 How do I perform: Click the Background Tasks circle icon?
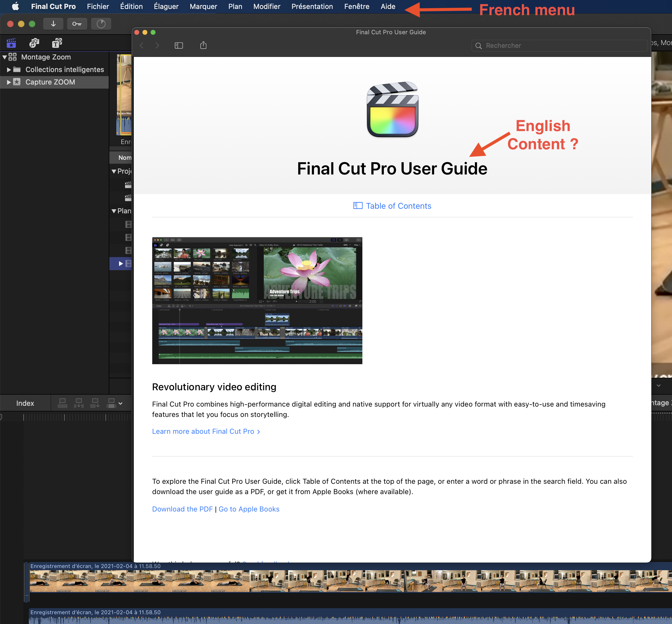tap(101, 24)
